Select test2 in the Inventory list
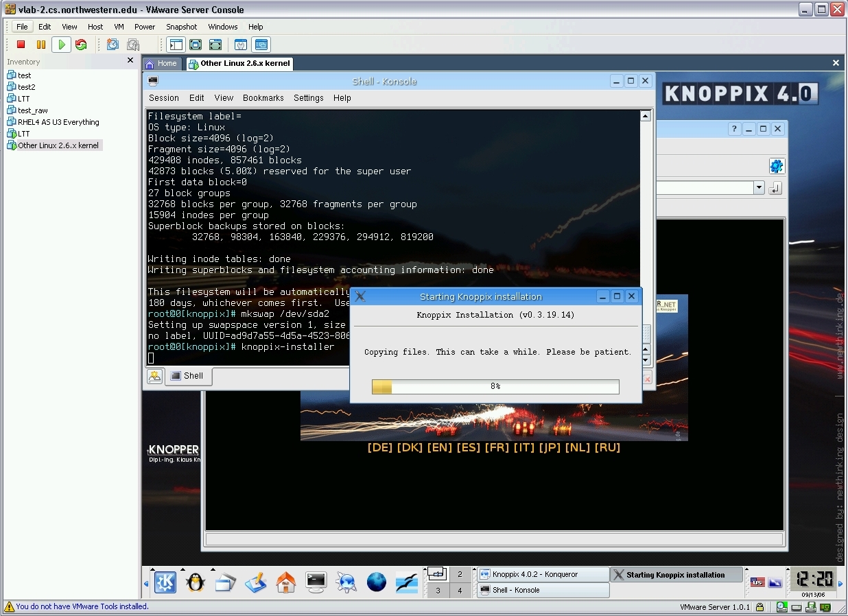The width and height of the screenshot is (848, 616). 21,87
